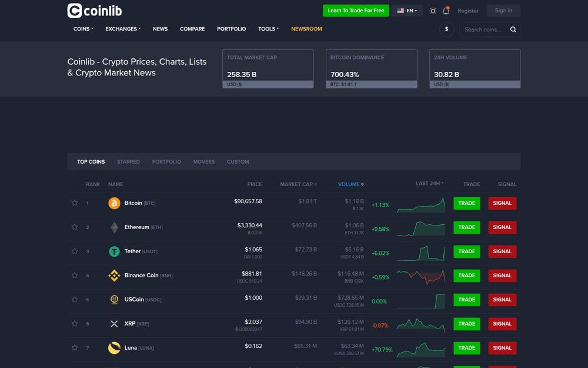Open the notifications bell
Viewport: 588px width, 368px height.
pyautogui.click(x=446, y=11)
